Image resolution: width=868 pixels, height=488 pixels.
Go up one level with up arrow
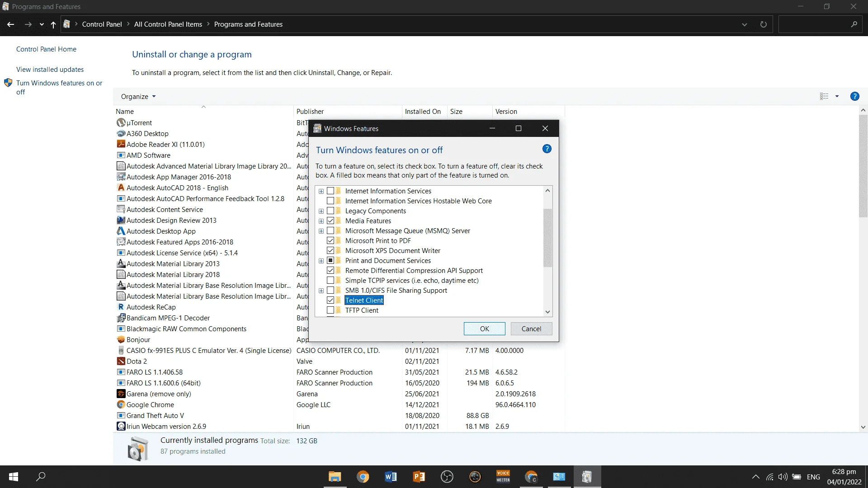click(x=53, y=24)
